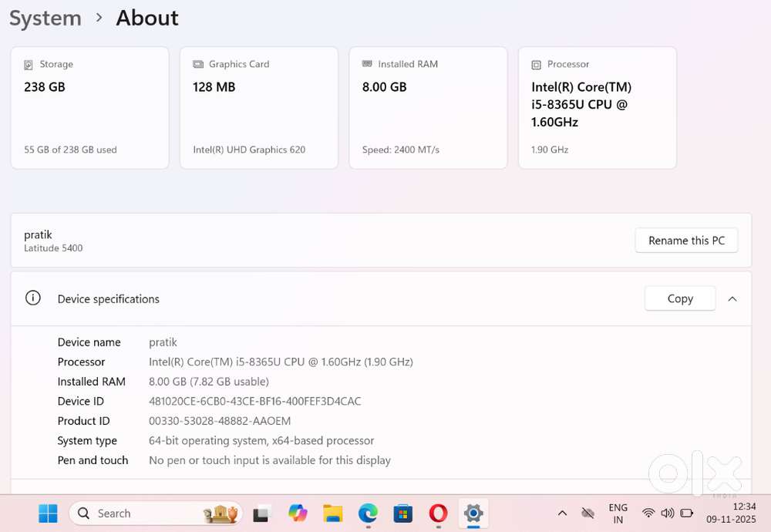Viewport: 771px width, 532px height.
Task: Click the info icon beside Device specifications
Action: coord(32,298)
